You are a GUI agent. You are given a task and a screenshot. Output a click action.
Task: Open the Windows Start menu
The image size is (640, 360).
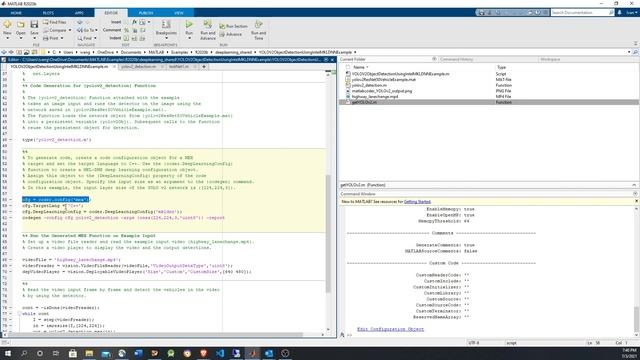point(7,353)
